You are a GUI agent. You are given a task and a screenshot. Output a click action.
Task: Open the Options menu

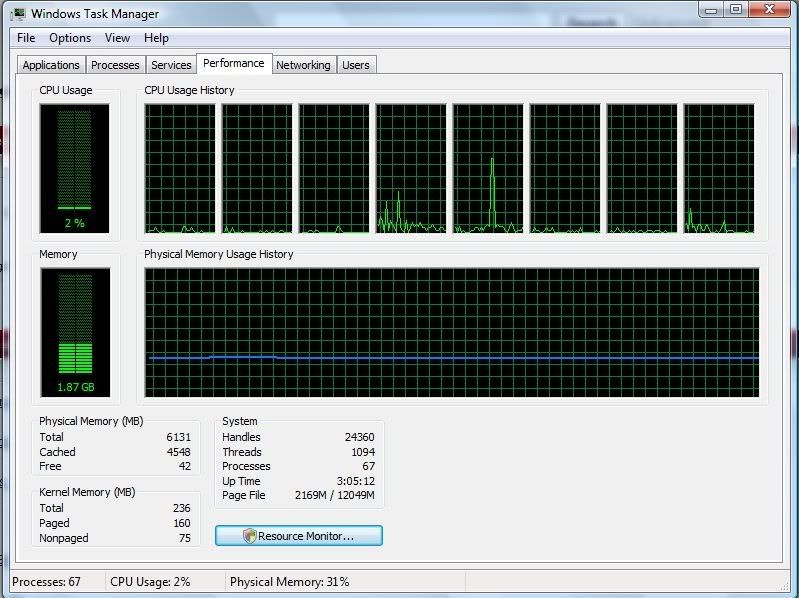point(70,38)
